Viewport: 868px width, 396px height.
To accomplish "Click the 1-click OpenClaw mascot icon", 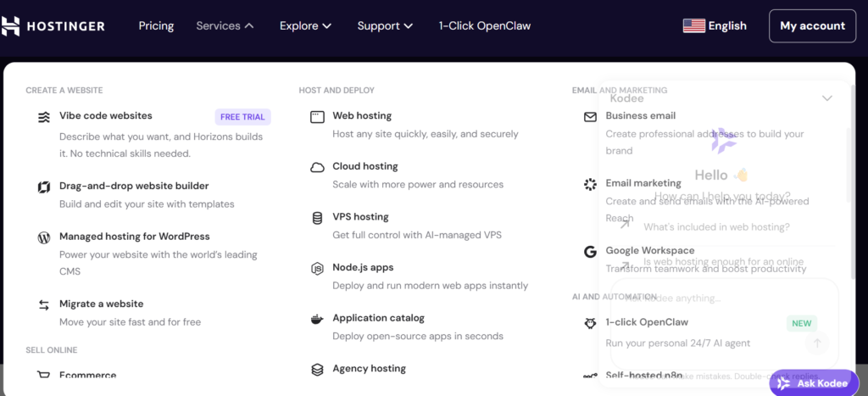I will [x=590, y=323].
